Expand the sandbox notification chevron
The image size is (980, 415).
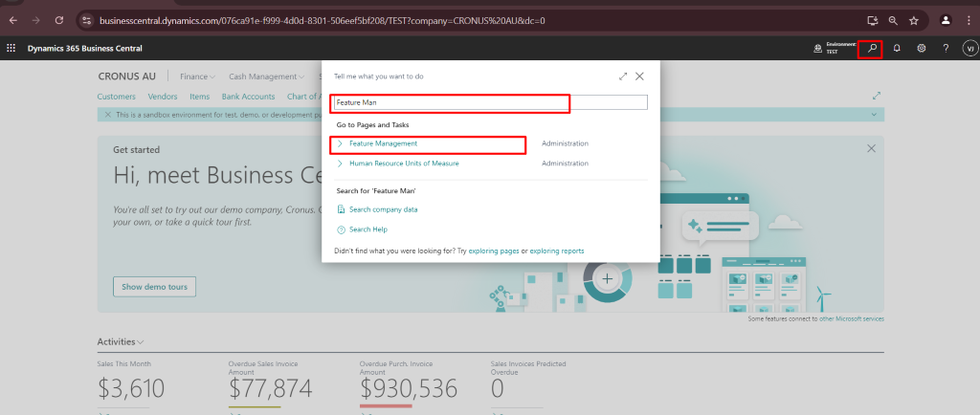[874, 115]
